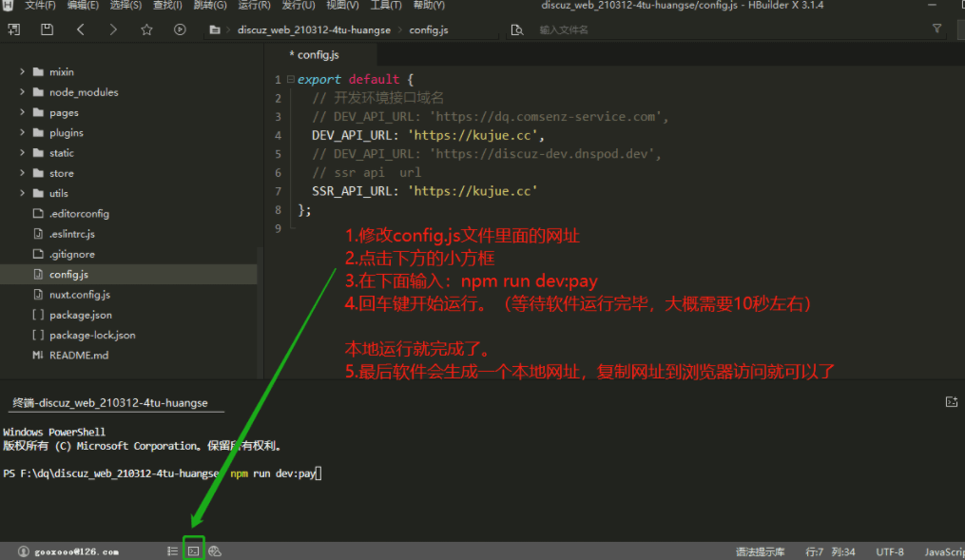Click the outline list icon in status bar

tap(173, 550)
